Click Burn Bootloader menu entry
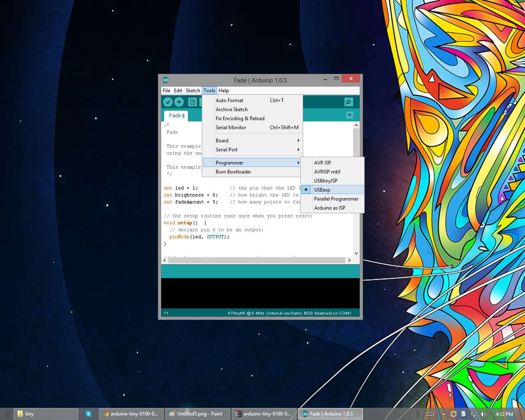525x420 pixels. (x=253, y=172)
